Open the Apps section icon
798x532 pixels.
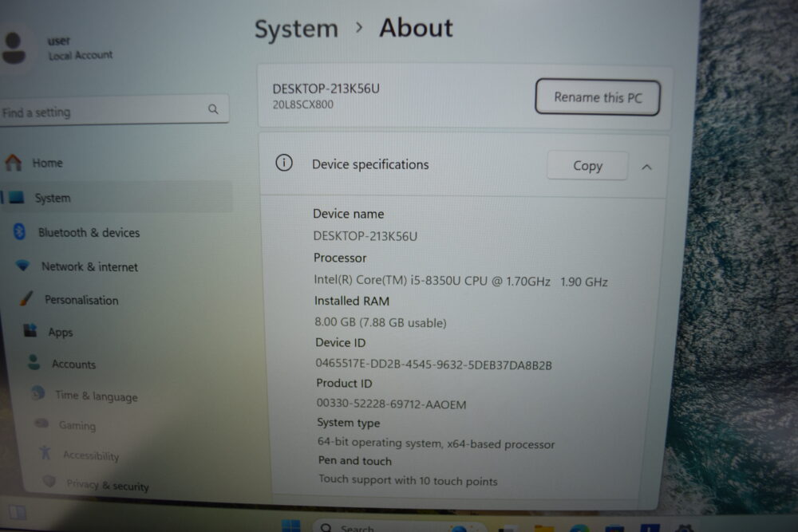tap(30, 330)
